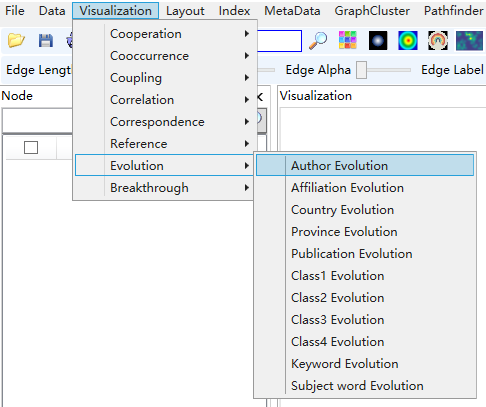Click the dark blue heatmap icon
The width and height of the screenshot is (486, 407).
(x=469, y=41)
